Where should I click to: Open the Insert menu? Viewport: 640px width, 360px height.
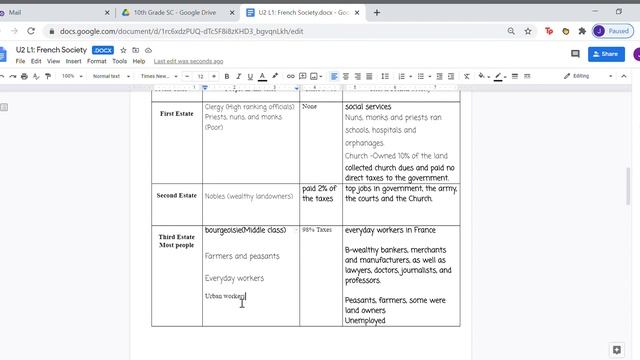[x=73, y=61]
